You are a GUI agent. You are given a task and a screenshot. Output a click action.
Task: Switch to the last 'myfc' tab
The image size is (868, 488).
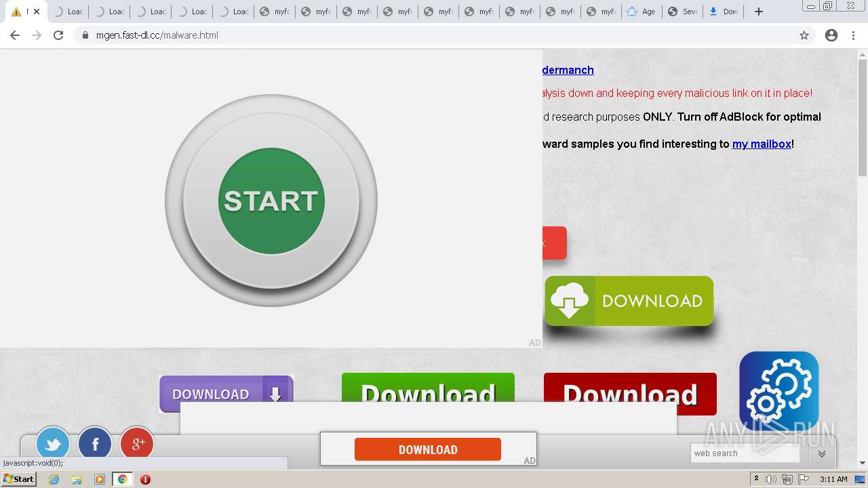tap(601, 12)
